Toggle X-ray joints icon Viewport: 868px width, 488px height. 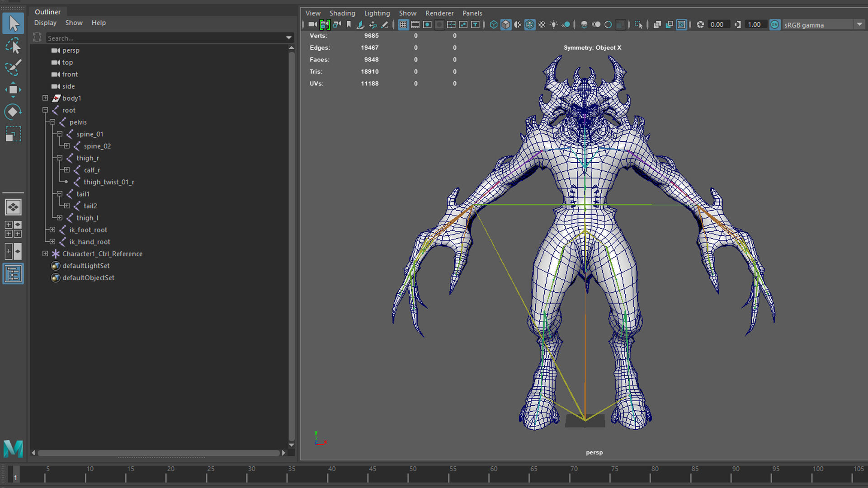[x=681, y=24]
